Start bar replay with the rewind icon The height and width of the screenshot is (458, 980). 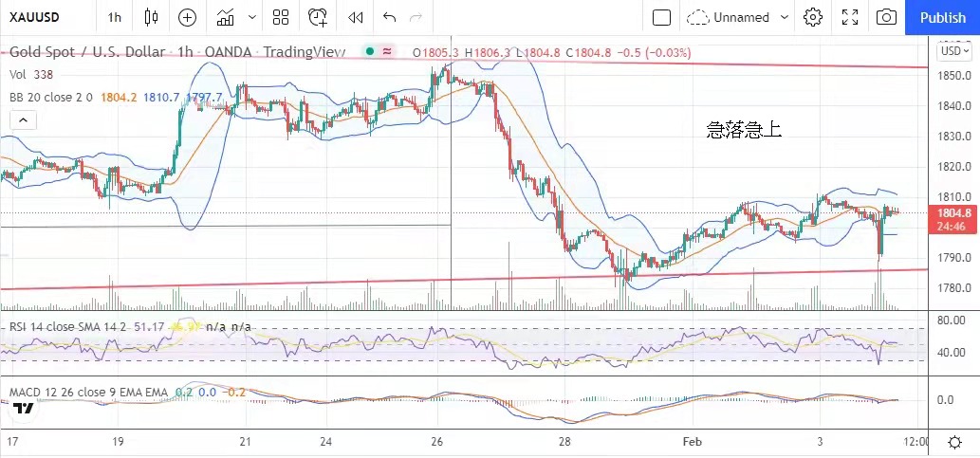356,17
